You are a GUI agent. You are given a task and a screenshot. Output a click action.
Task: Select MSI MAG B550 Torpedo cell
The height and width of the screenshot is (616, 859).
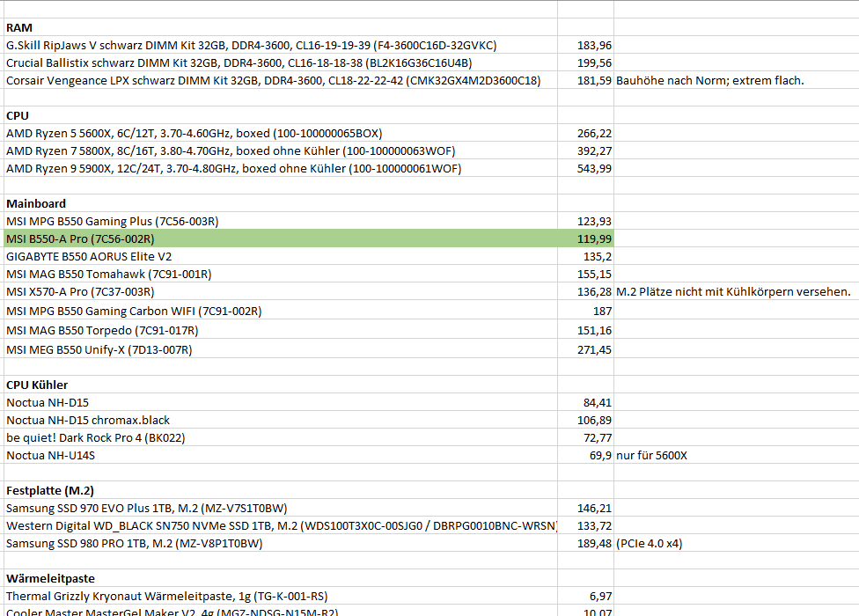click(x=281, y=330)
